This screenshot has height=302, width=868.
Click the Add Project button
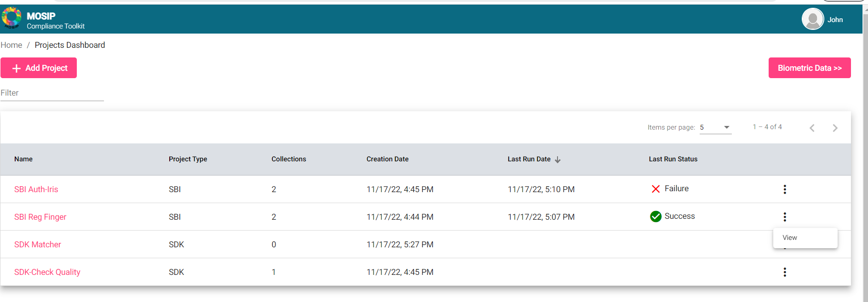(x=39, y=68)
